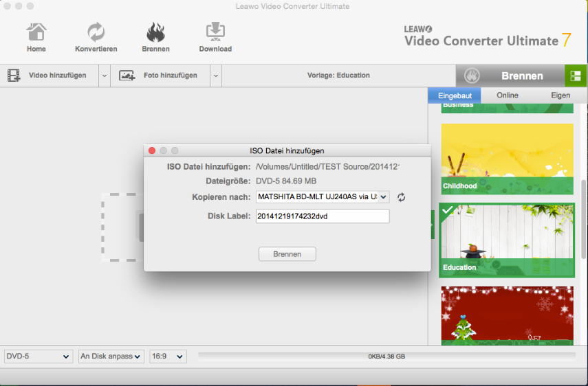Select the Childhood menu template
Screen dimensions: 588x386
pos(507,159)
